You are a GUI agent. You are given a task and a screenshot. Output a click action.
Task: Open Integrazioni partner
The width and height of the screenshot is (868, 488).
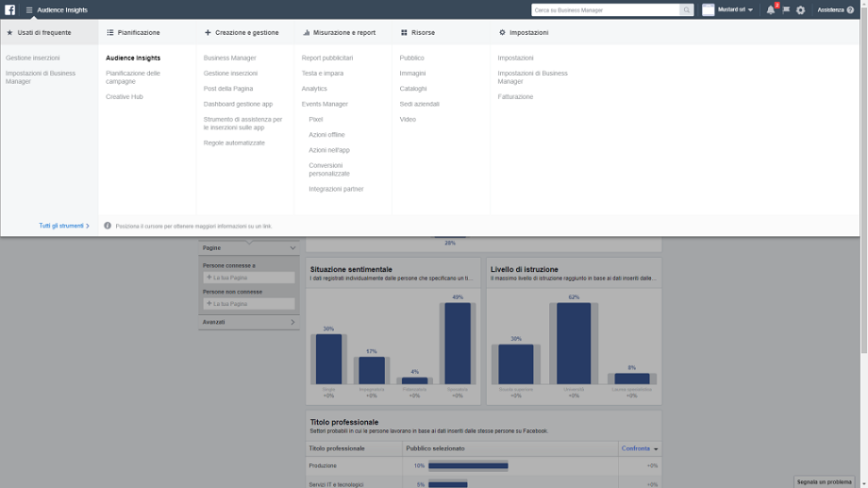(x=336, y=189)
